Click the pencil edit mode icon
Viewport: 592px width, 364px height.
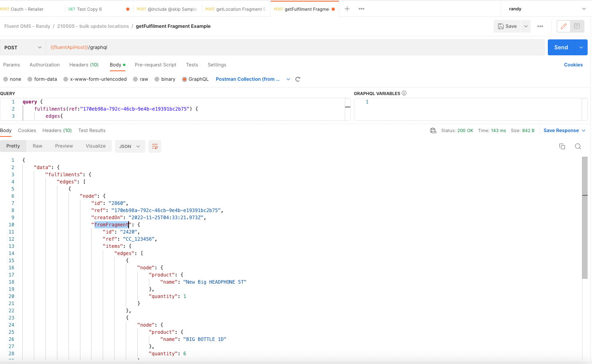pos(563,26)
